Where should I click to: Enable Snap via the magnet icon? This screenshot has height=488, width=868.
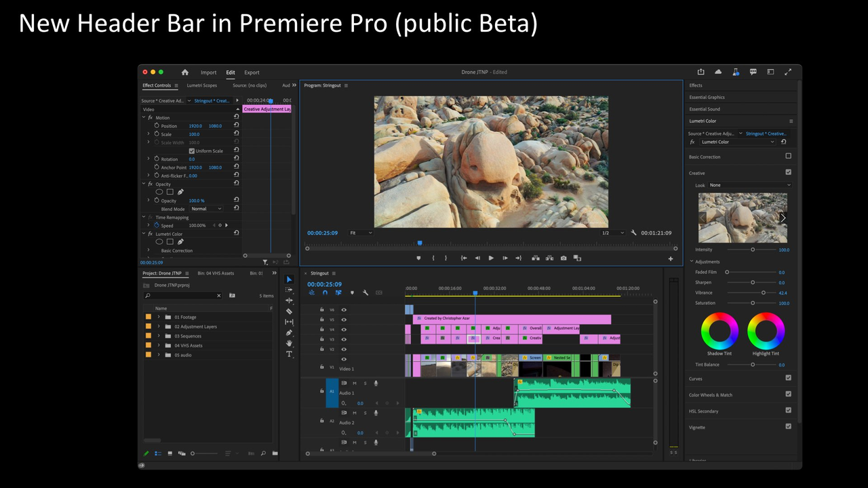(x=325, y=292)
